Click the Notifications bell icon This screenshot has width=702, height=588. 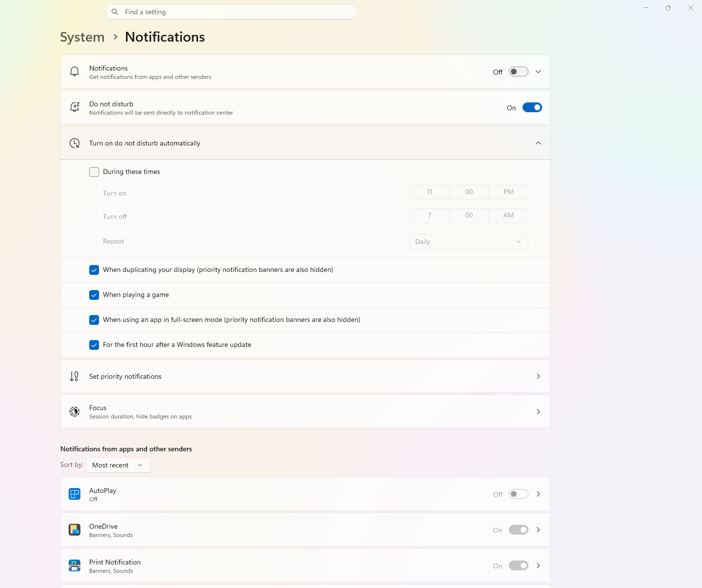(x=75, y=72)
